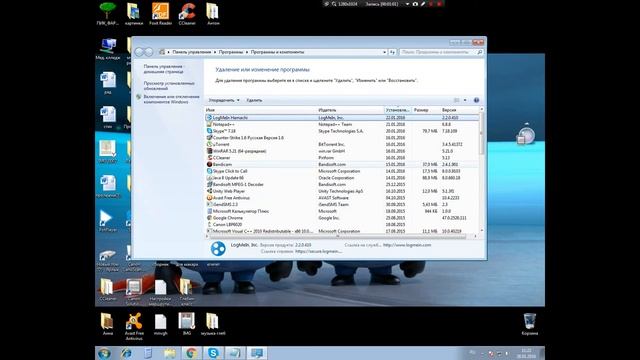Open Internet Explorer from the taskbar
Viewport: 640px width, 360px height.
point(126,353)
